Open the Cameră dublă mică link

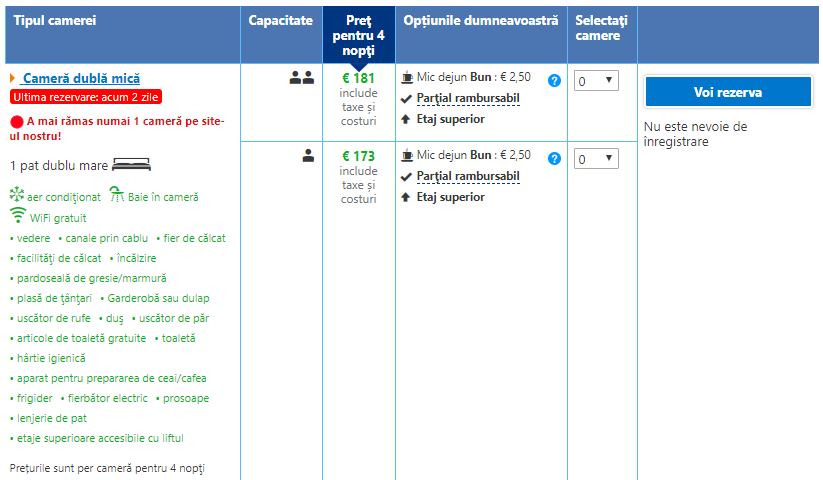click(x=81, y=78)
